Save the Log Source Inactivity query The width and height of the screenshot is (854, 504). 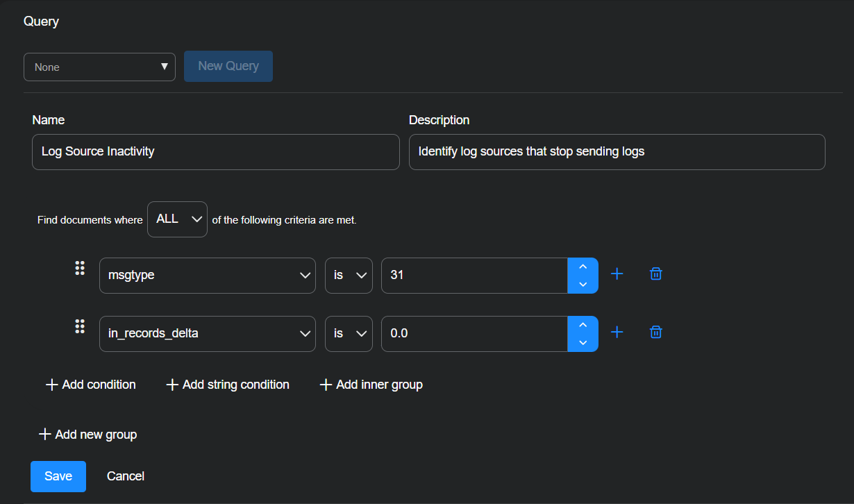pos(58,476)
